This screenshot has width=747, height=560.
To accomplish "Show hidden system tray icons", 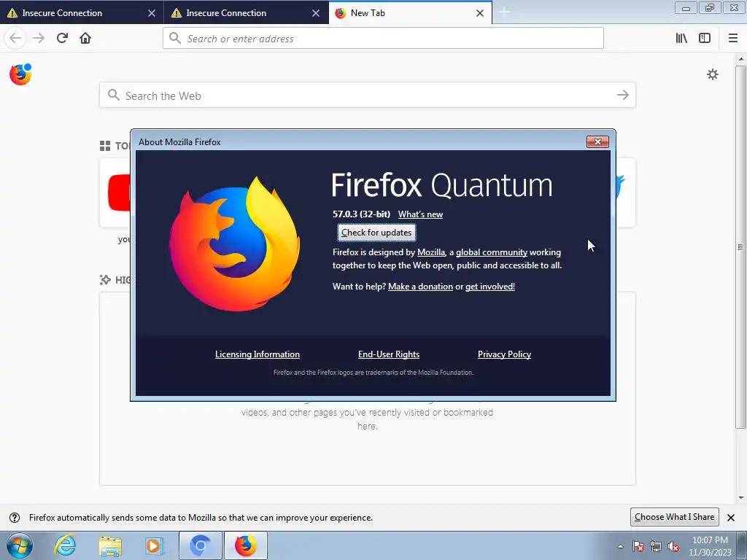I will point(620,546).
